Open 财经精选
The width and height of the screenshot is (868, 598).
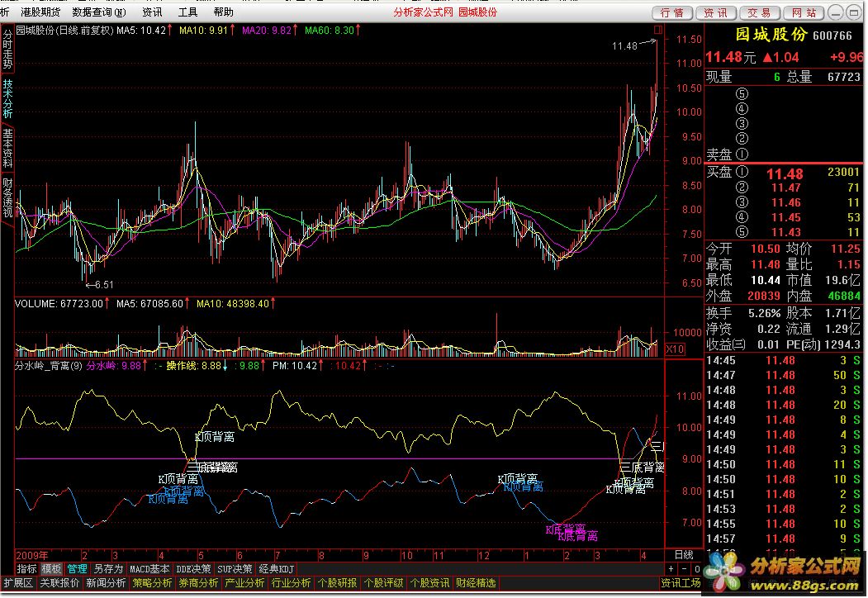click(x=476, y=583)
